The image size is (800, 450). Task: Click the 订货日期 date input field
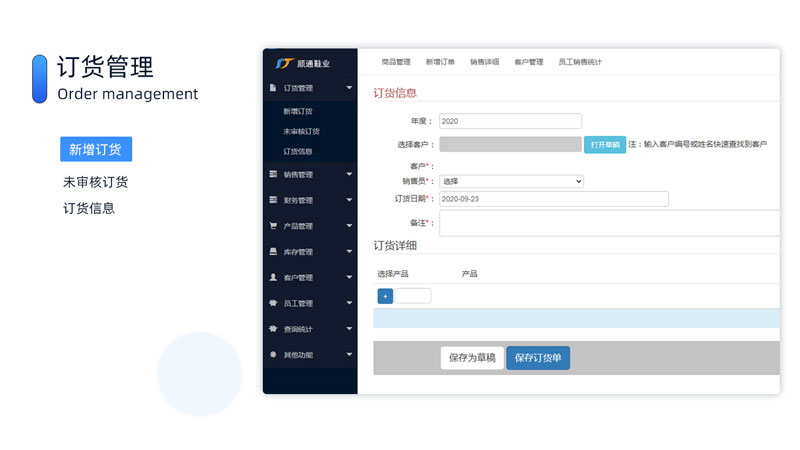click(554, 199)
